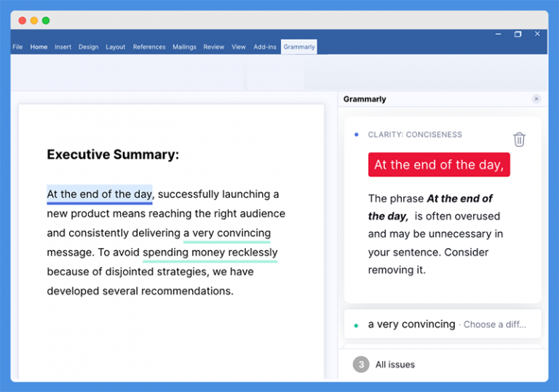
Task: Place cursor in the 'Executive Summary:' heading
Action: pyautogui.click(x=113, y=154)
